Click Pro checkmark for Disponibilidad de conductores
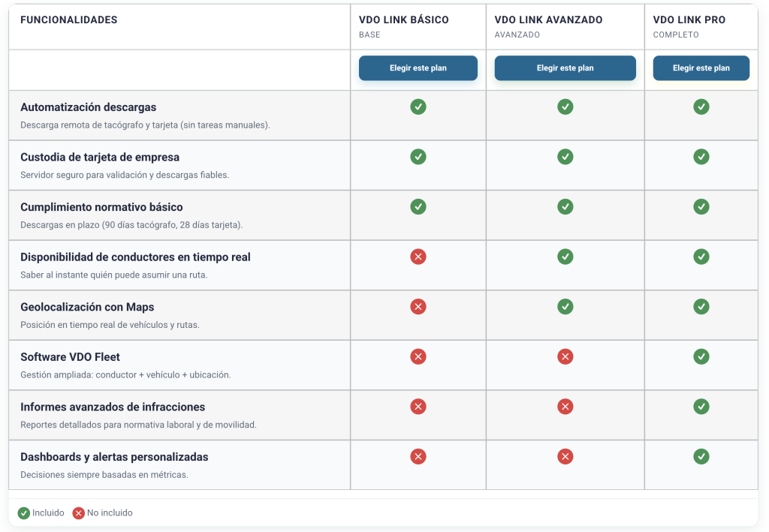 [x=701, y=257]
